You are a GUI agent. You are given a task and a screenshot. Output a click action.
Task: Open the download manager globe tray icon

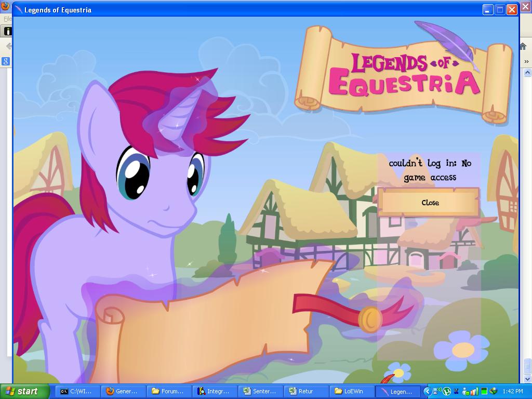494,392
